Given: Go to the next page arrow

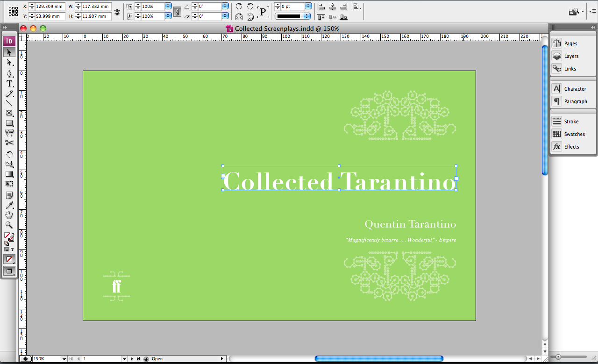Looking at the screenshot, I should coord(132,359).
